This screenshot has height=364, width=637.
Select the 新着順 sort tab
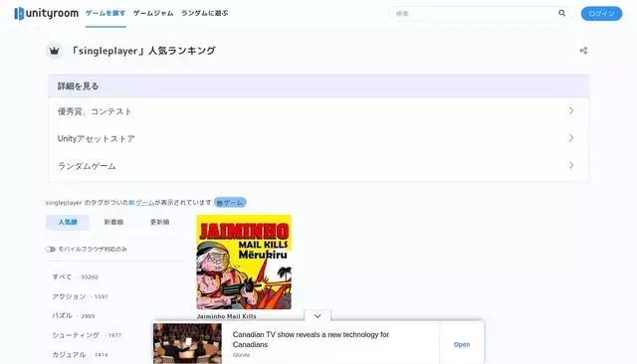coord(113,223)
